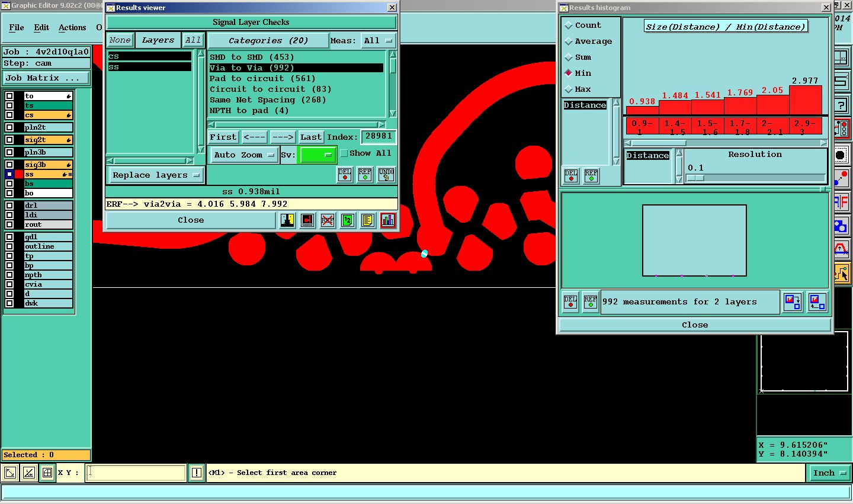Adjust the Resolution slider handle
The image size is (853, 504).
point(695,178)
